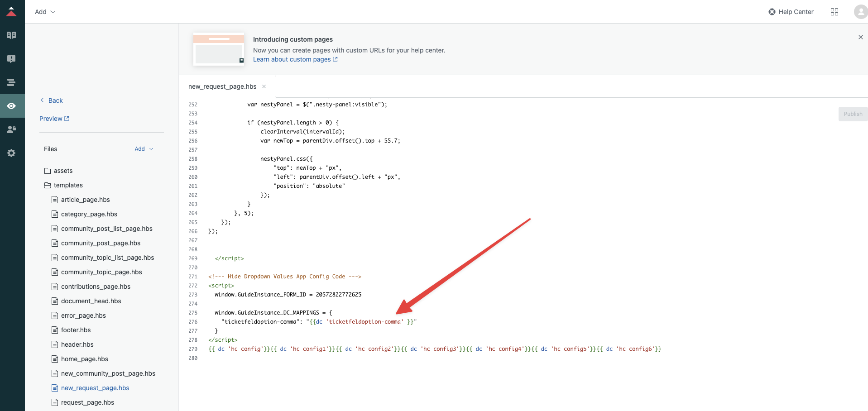Image resolution: width=868 pixels, height=411 pixels.
Task: Open Learn about custom pages link
Action: [295, 59]
